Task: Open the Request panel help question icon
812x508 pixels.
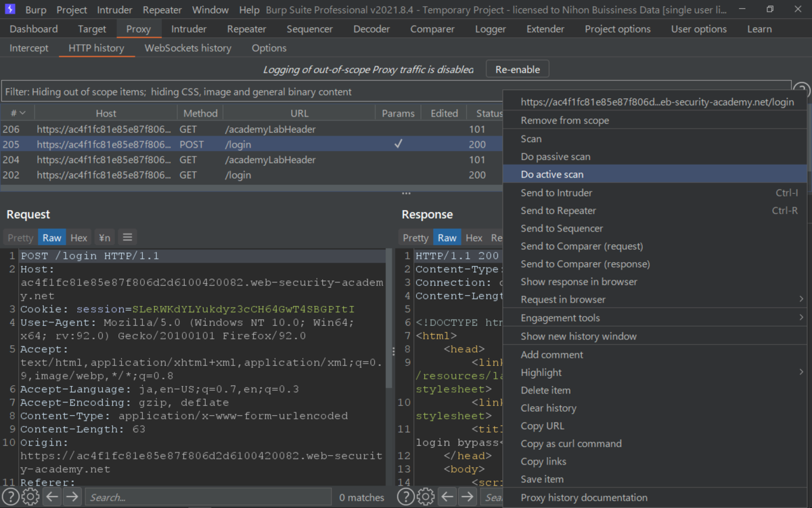Action: pos(11,497)
